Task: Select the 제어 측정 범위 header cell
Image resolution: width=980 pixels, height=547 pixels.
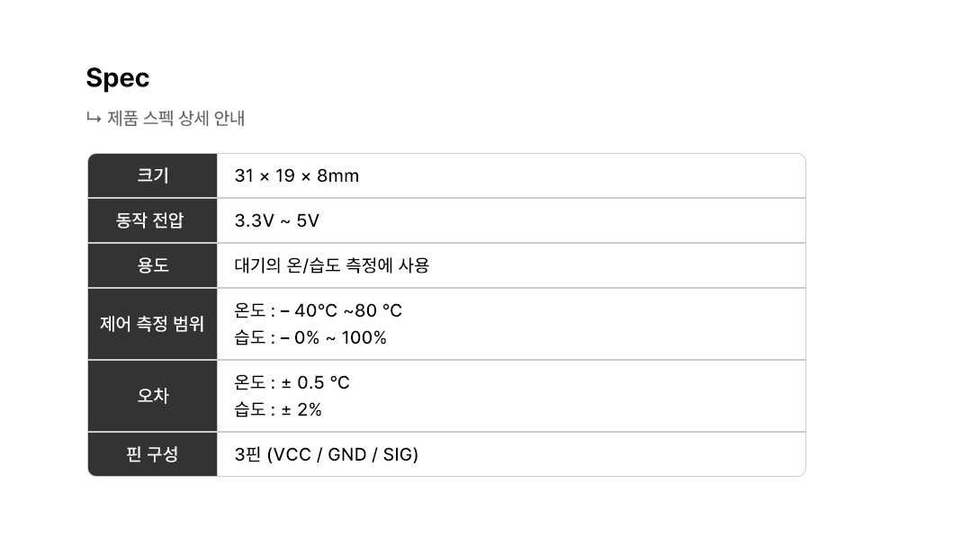Action: click(x=153, y=324)
